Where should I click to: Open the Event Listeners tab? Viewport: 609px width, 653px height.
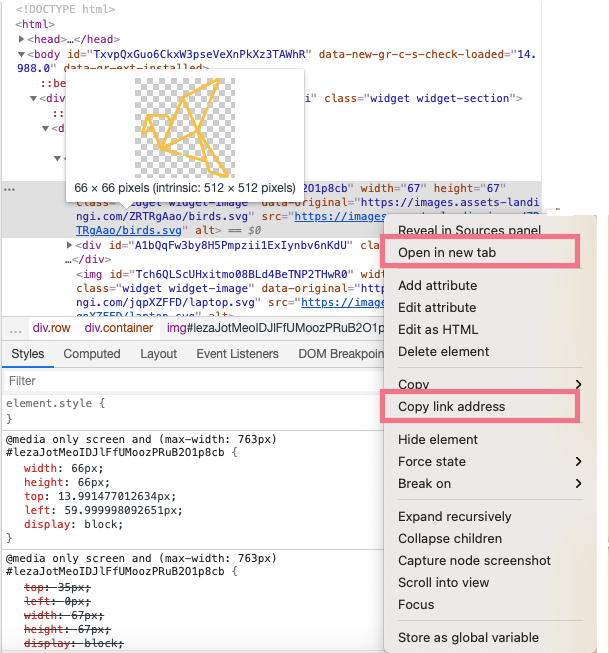(237, 354)
